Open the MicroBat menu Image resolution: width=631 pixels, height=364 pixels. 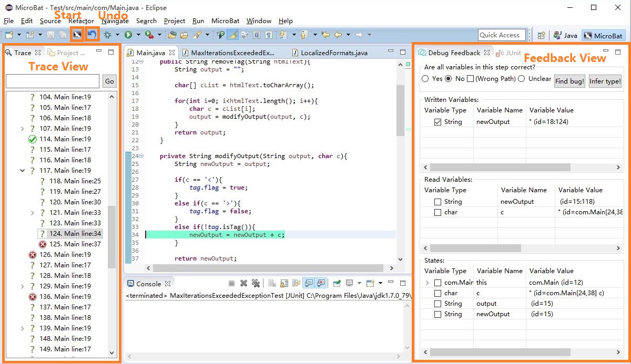(225, 21)
